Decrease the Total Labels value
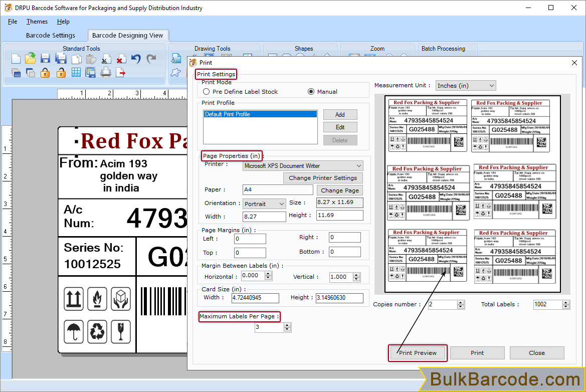586x392 pixels. tap(566, 307)
